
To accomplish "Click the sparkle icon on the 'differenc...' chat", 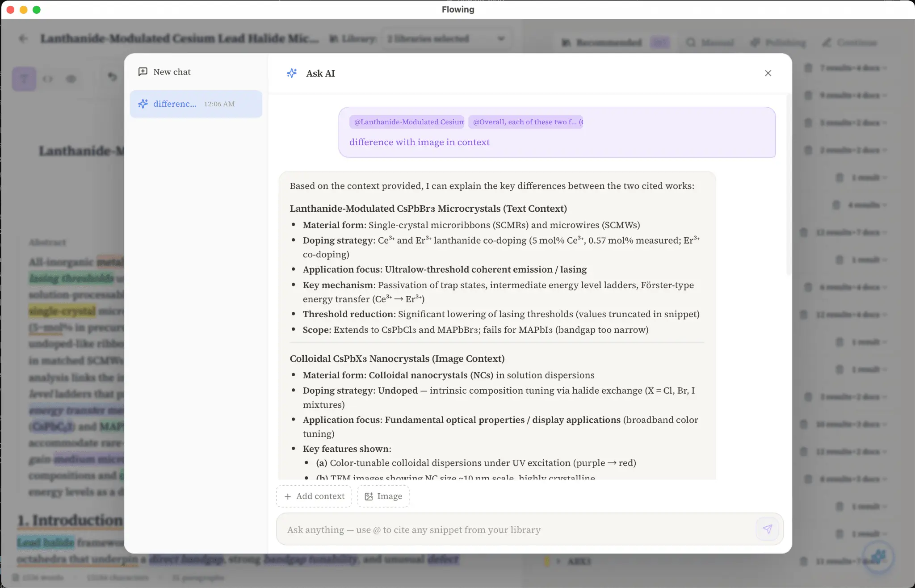I will pos(143,104).
